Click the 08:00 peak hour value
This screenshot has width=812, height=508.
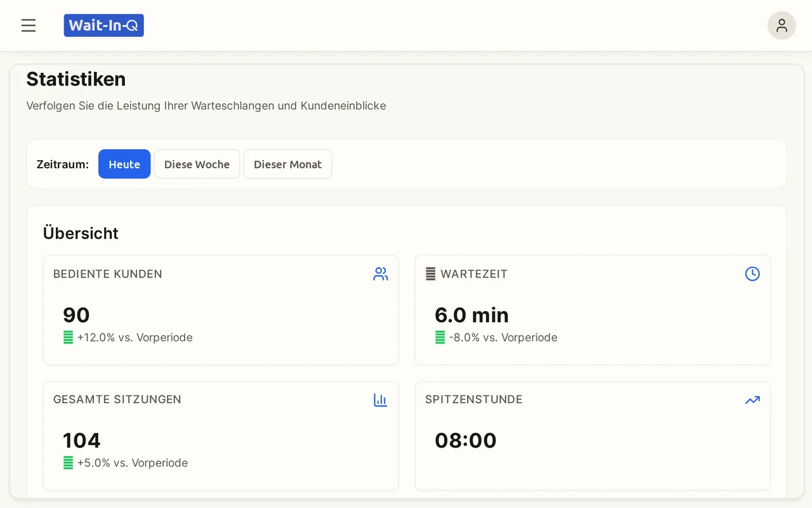pyautogui.click(x=466, y=441)
